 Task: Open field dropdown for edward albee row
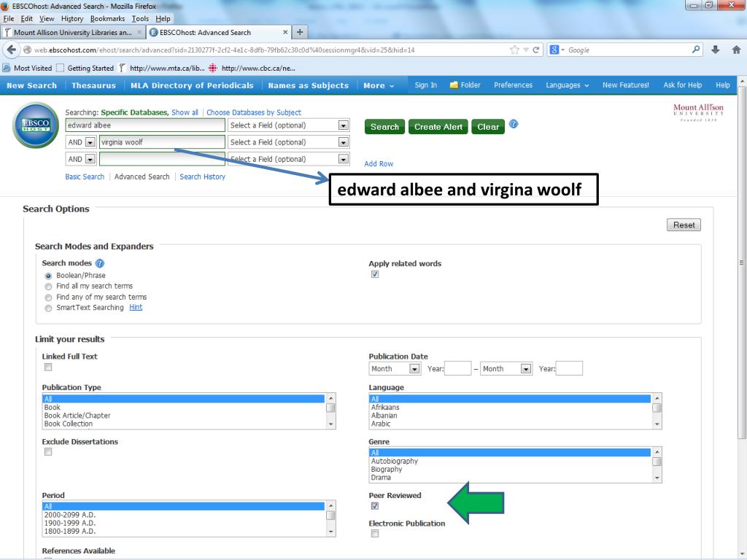tap(343, 125)
